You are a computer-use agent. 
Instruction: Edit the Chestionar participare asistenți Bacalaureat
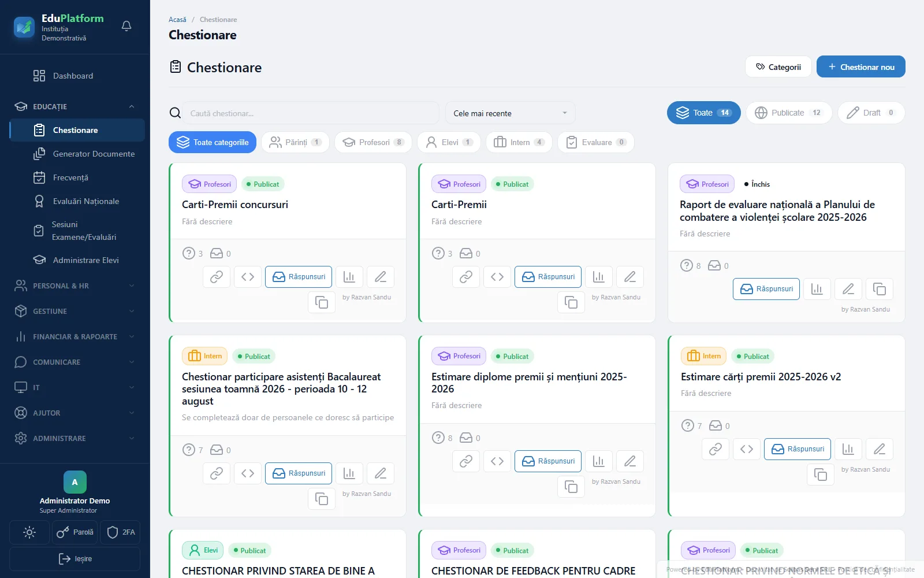(x=381, y=473)
